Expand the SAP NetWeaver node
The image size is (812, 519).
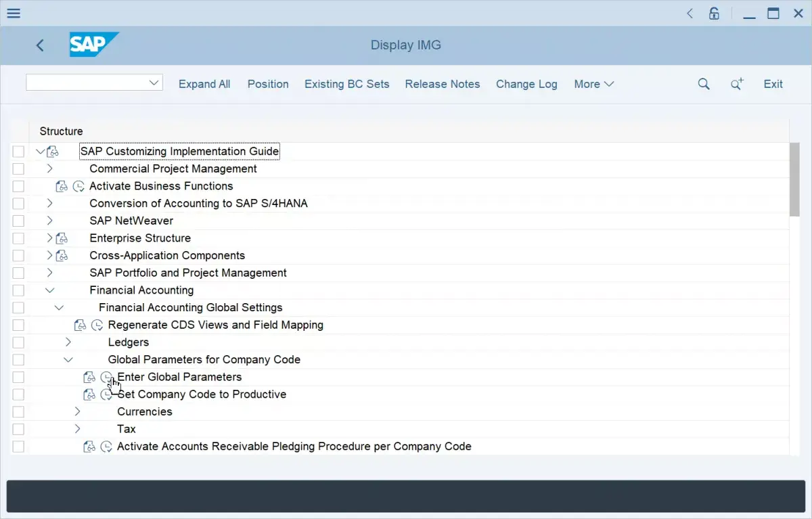point(49,221)
